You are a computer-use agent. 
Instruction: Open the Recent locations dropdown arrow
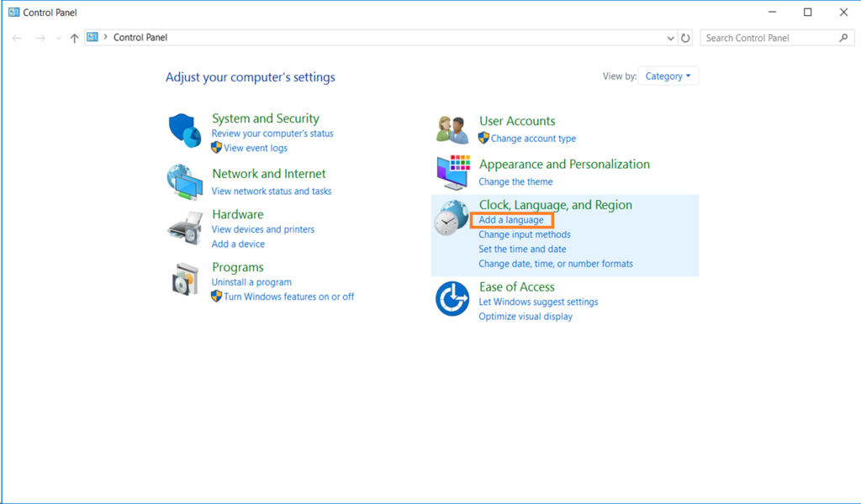coord(59,39)
